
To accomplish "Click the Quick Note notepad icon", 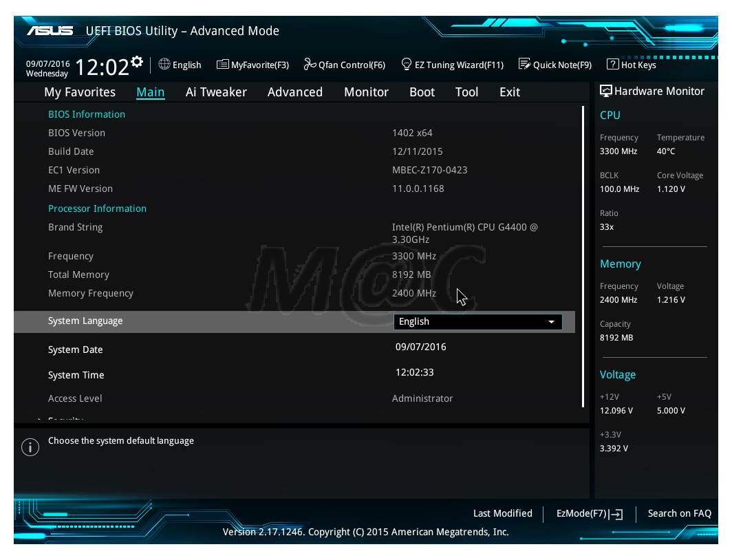I will coord(525,65).
